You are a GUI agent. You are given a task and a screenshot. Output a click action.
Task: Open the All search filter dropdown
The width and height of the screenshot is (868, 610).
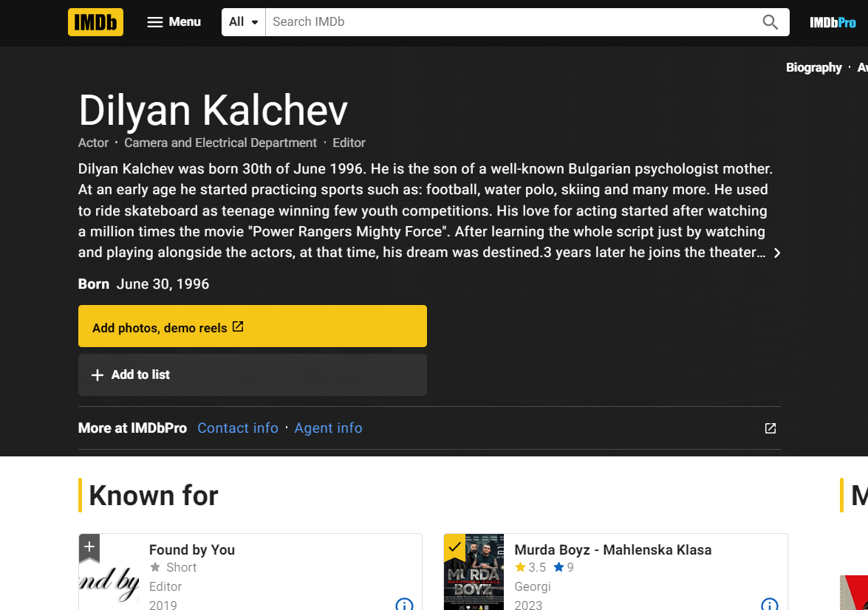(243, 21)
